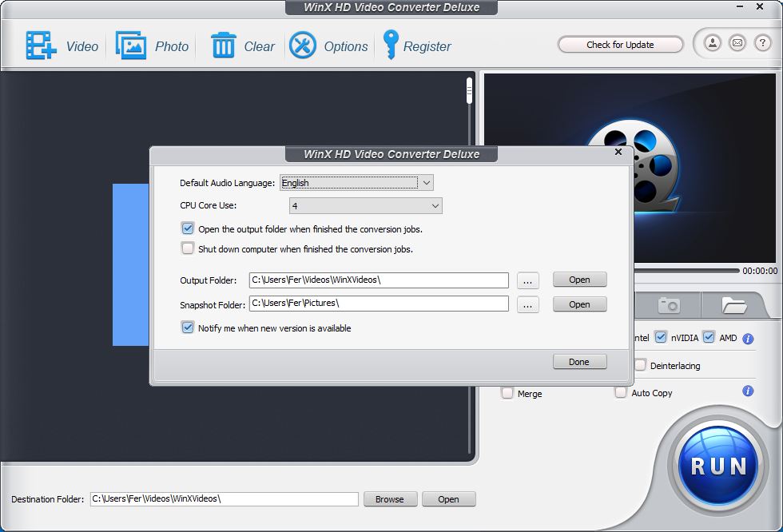Switch to the folder tab
783x532 pixels.
click(733, 305)
